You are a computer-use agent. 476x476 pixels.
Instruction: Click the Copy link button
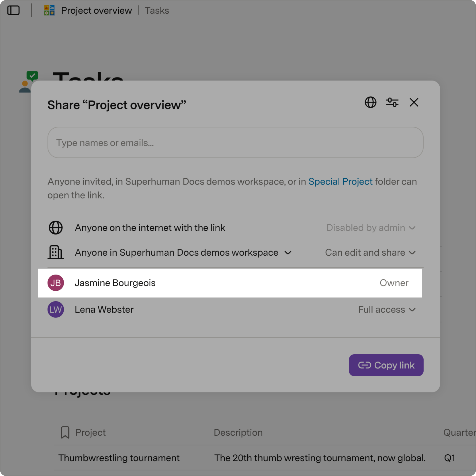[x=386, y=365]
